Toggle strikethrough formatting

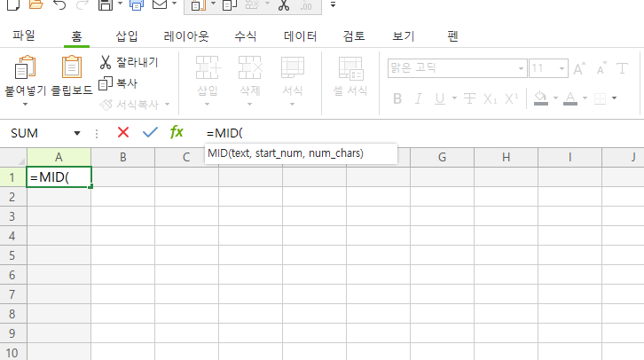[x=469, y=98]
